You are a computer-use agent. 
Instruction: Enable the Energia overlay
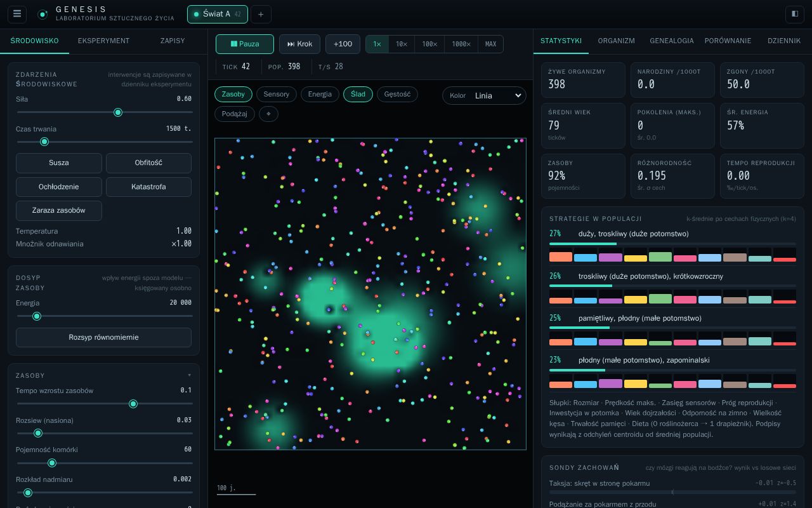320,94
